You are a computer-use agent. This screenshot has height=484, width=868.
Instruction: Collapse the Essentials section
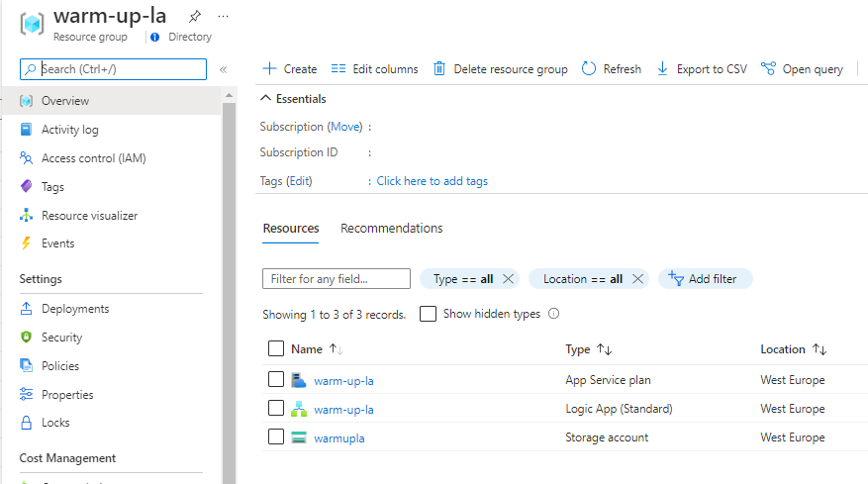coord(293,99)
